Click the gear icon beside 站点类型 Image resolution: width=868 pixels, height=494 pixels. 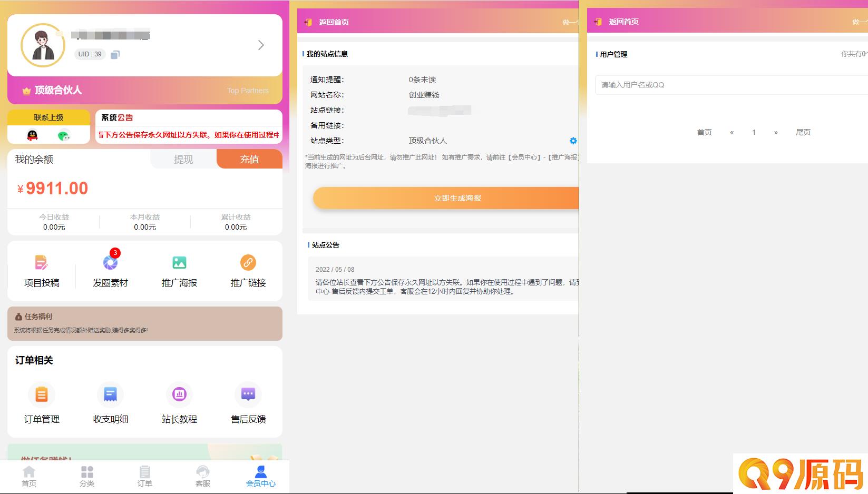click(573, 141)
